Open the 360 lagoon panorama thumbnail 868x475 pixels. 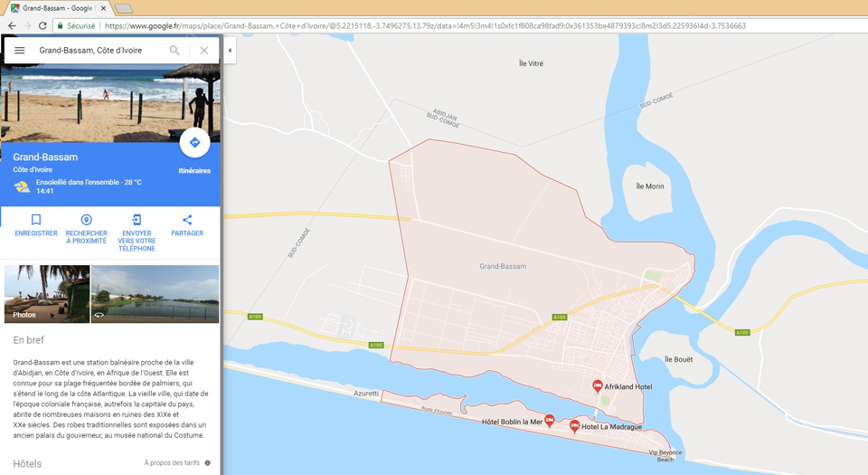155,293
